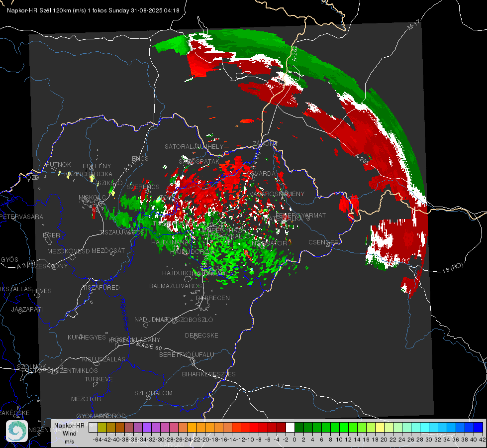This screenshot has height=448, width=487.
Task: Pick the light gray first swatch in the legend
Action: (93, 427)
